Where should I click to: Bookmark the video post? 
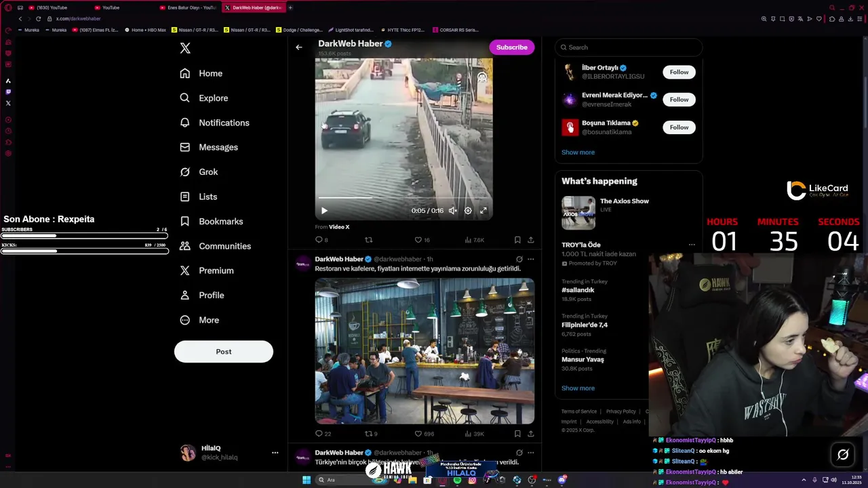517,240
